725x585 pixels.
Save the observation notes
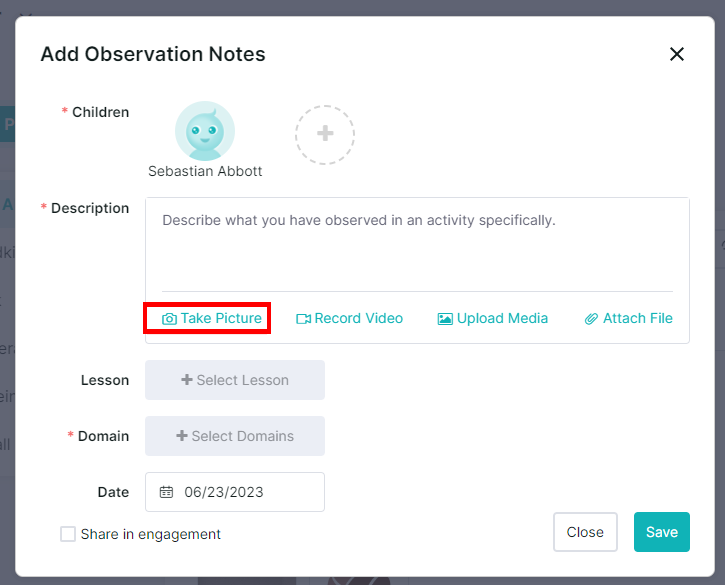coord(661,532)
